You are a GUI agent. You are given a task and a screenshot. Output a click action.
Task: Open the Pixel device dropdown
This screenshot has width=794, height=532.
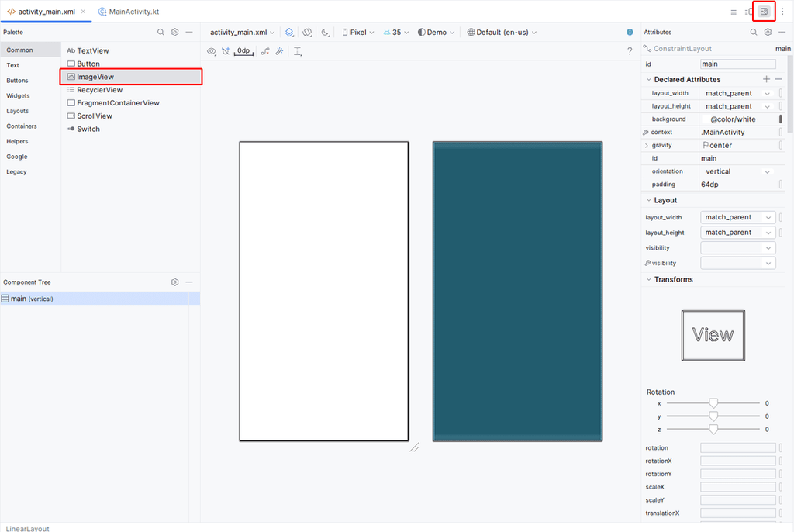[x=358, y=33]
